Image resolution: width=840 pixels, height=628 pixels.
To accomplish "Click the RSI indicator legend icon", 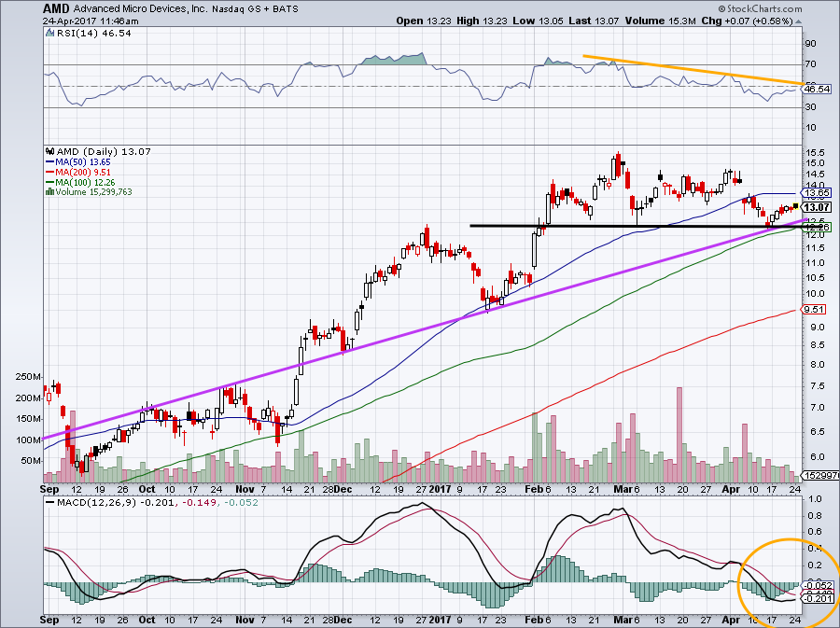I will click(49, 33).
